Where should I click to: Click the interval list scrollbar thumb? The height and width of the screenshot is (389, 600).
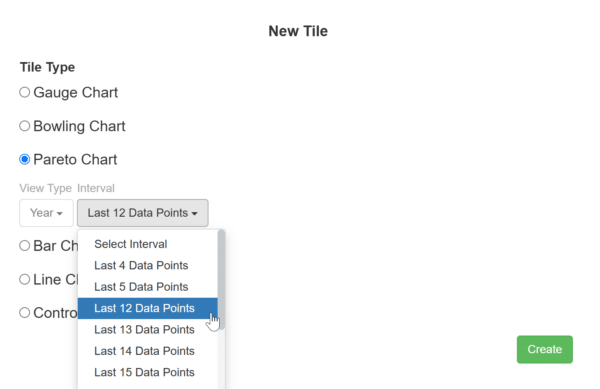[x=221, y=279]
